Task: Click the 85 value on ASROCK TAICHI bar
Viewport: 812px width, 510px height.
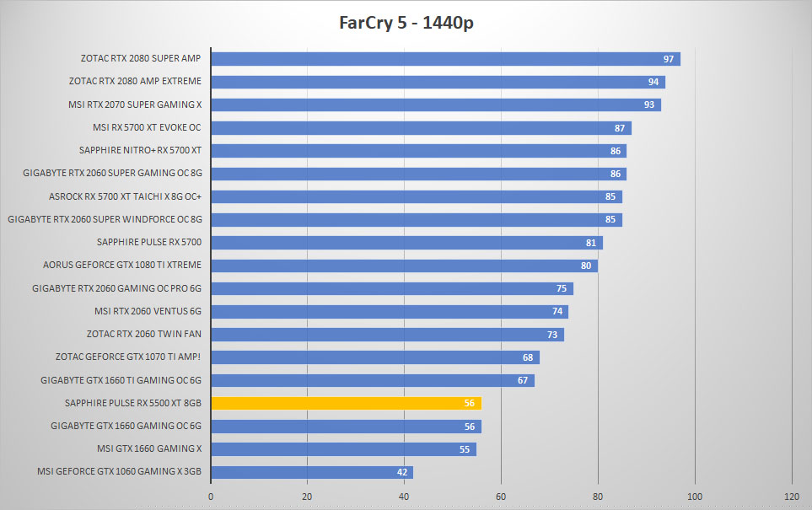Action: click(x=610, y=196)
